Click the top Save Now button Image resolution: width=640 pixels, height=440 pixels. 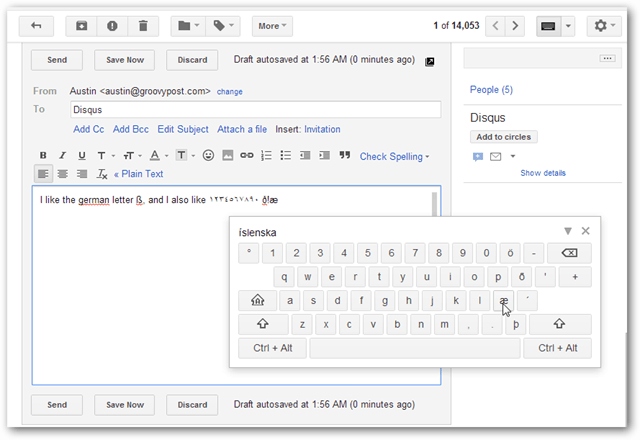point(124,60)
